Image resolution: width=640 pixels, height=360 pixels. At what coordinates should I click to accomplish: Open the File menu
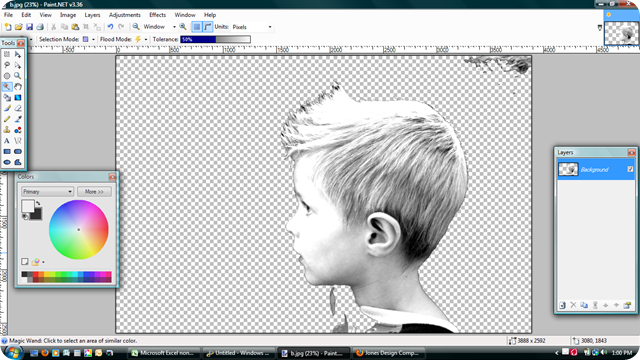pyautogui.click(x=8, y=15)
